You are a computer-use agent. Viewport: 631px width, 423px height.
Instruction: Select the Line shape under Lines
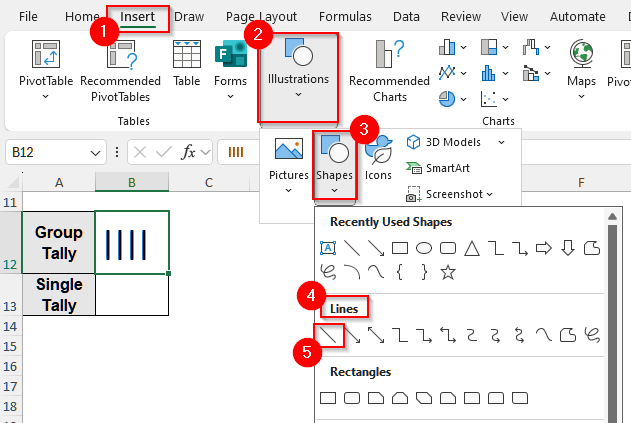(x=328, y=335)
